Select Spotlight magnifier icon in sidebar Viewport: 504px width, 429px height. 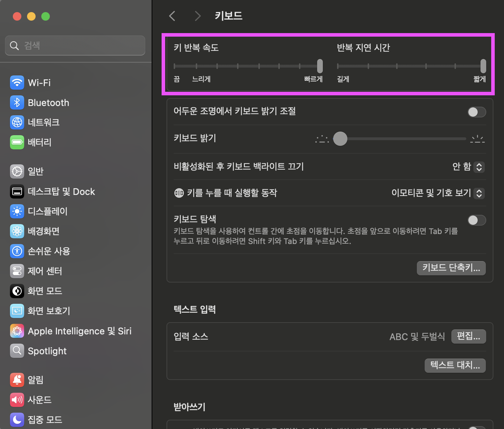[x=17, y=351]
